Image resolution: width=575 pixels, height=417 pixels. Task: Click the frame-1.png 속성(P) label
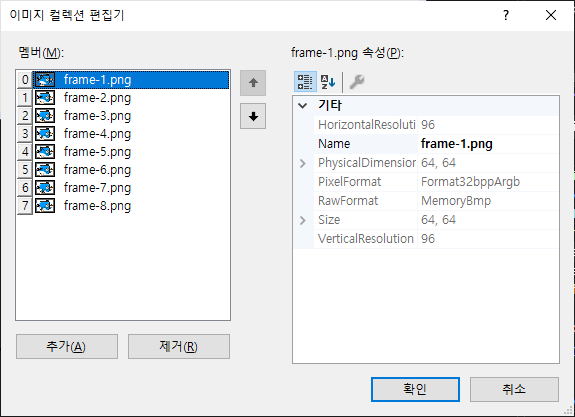(347, 53)
